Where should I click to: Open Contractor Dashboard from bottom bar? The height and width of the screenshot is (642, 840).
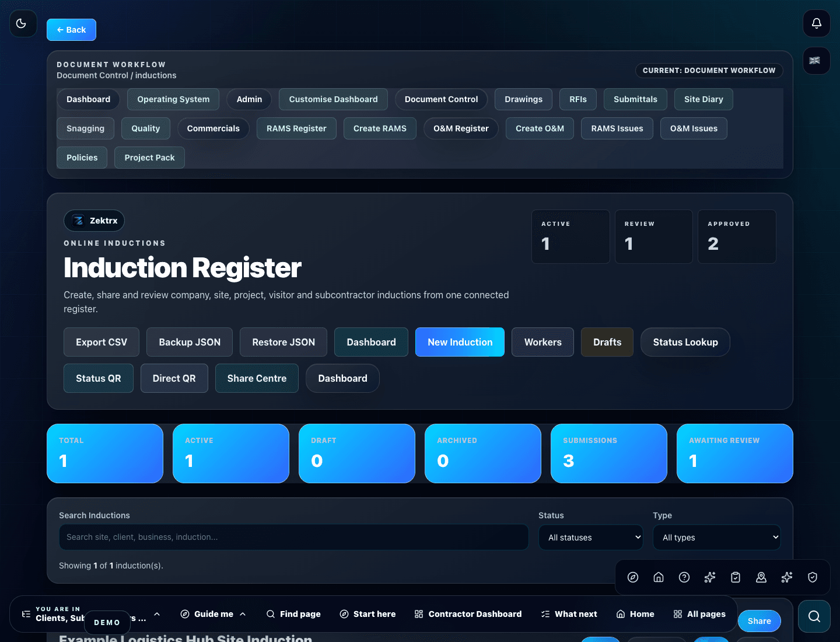coord(468,614)
